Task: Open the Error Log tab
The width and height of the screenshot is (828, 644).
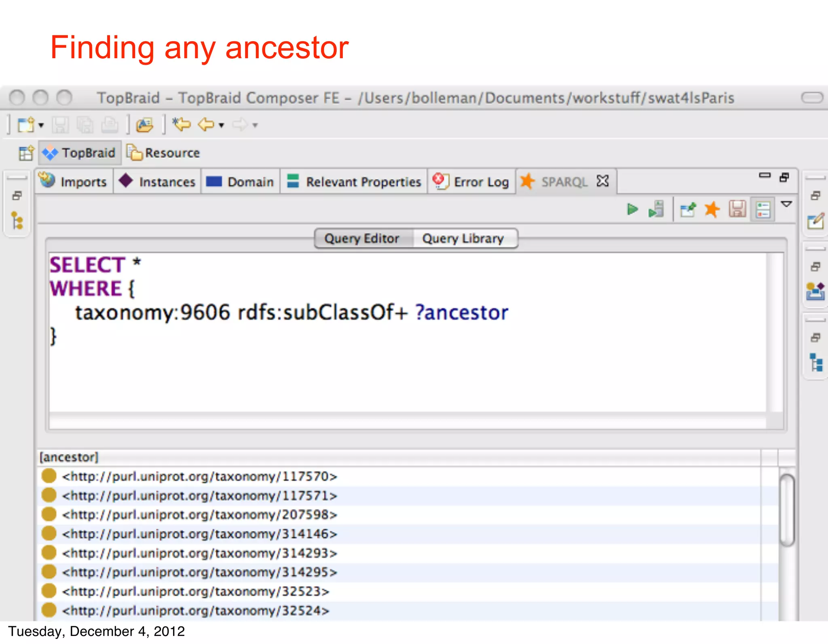Action: click(471, 182)
